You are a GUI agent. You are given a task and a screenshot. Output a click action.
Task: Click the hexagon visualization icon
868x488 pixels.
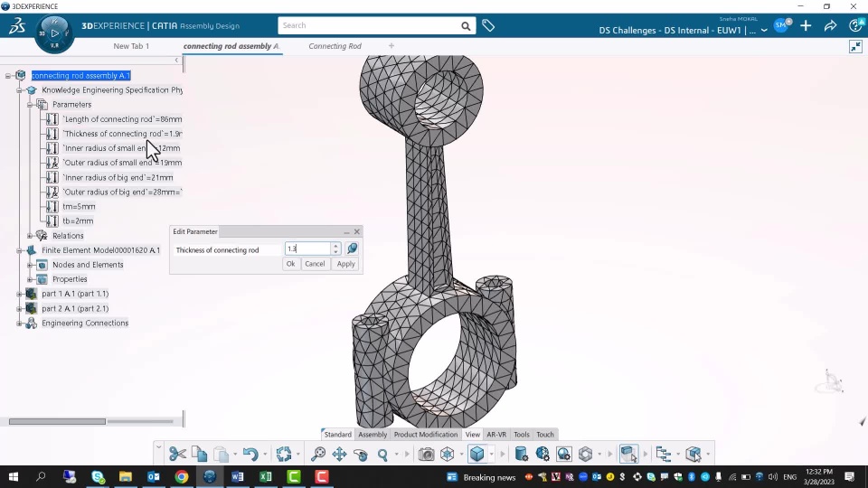click(586, 455)
